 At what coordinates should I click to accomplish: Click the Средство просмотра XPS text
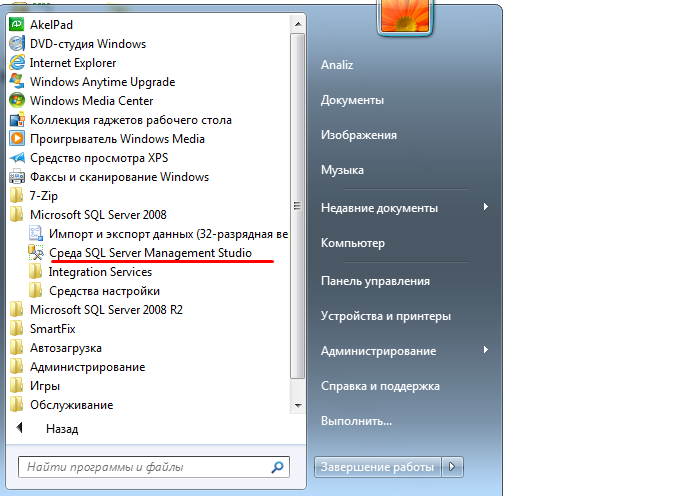pos(99,158)
